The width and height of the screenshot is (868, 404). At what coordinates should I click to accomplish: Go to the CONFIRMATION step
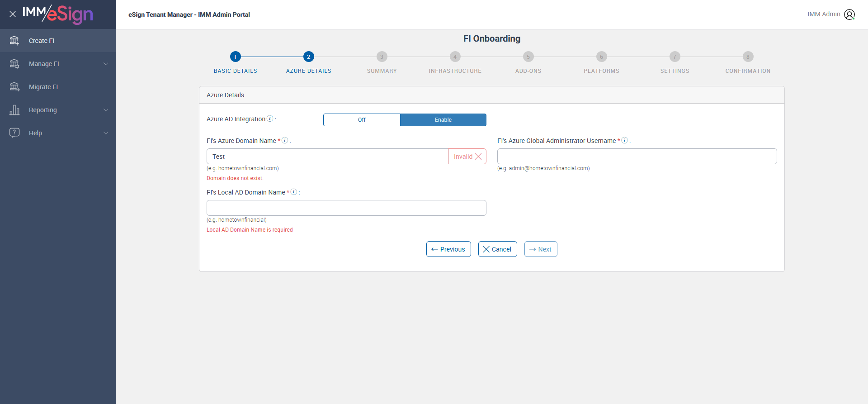pos(748,71)
